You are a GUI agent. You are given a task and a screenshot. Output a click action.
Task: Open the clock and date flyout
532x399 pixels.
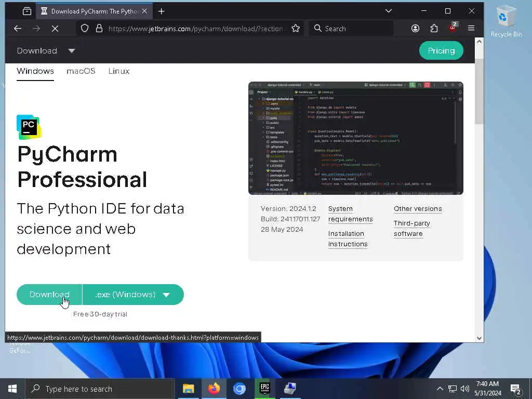click(x=487, y=389)
